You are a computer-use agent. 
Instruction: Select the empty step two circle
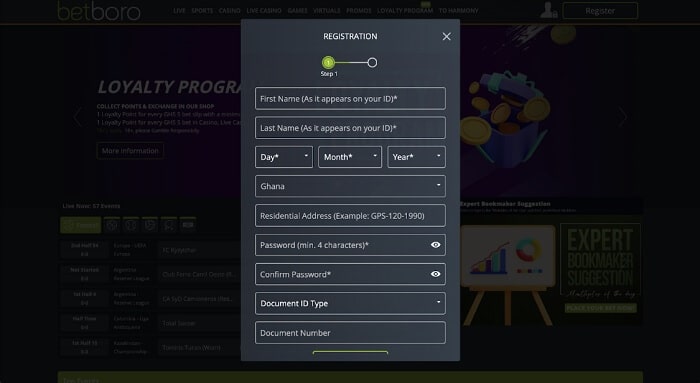(372, 62)
